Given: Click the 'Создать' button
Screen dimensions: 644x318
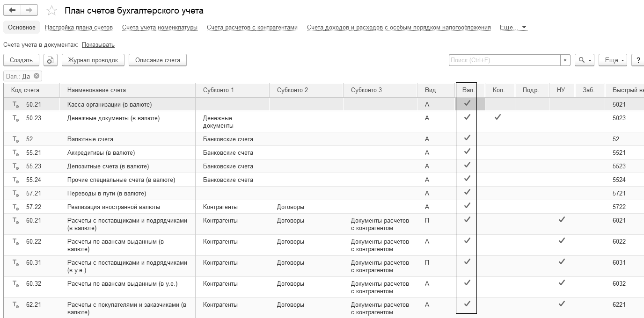Looking at the screenshot, I should [x=21, y=60].
